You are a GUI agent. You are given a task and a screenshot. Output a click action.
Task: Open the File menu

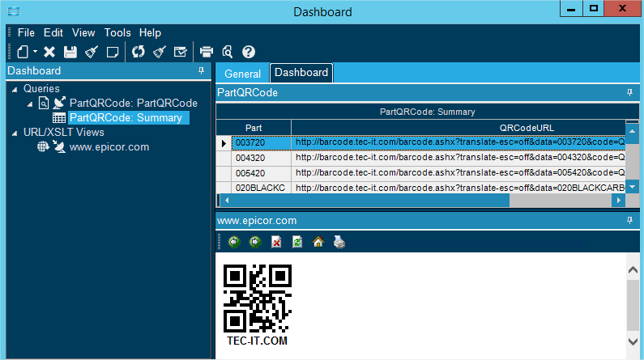click(x=26, y=33)
